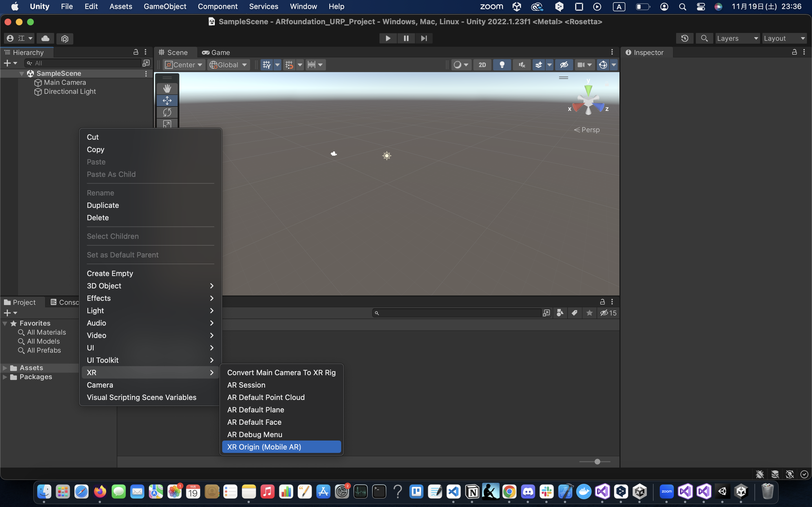Click the Play button
This screenshot has height=507, width=812.
388,38
